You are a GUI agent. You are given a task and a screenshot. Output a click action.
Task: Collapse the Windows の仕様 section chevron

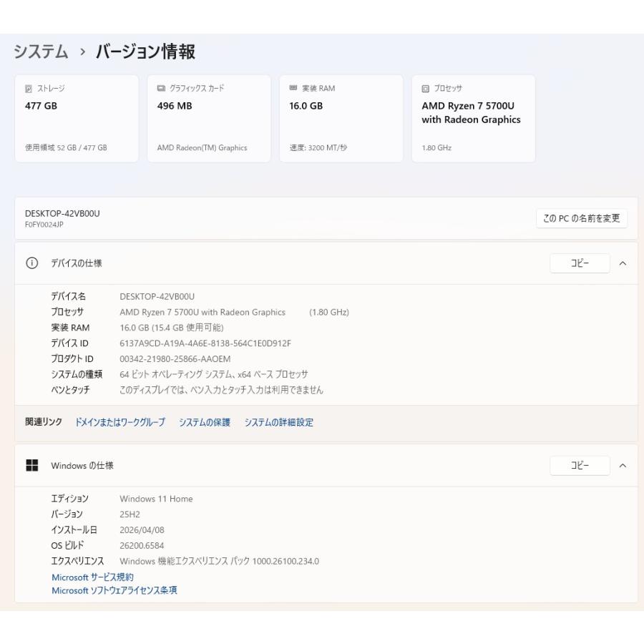tap(623, 465)
